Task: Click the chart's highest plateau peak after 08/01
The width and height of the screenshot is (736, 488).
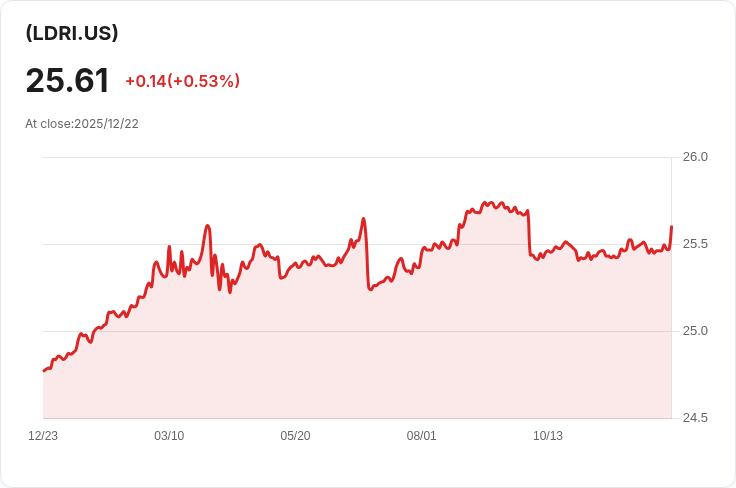Action: (488, 203)
